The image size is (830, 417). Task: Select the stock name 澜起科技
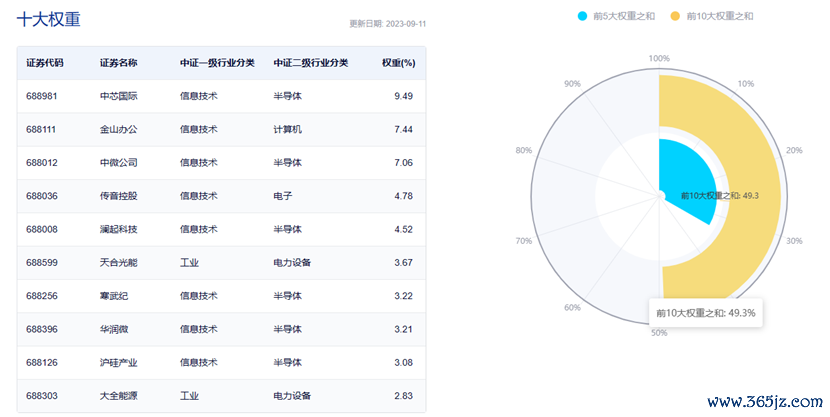(119, 230)
